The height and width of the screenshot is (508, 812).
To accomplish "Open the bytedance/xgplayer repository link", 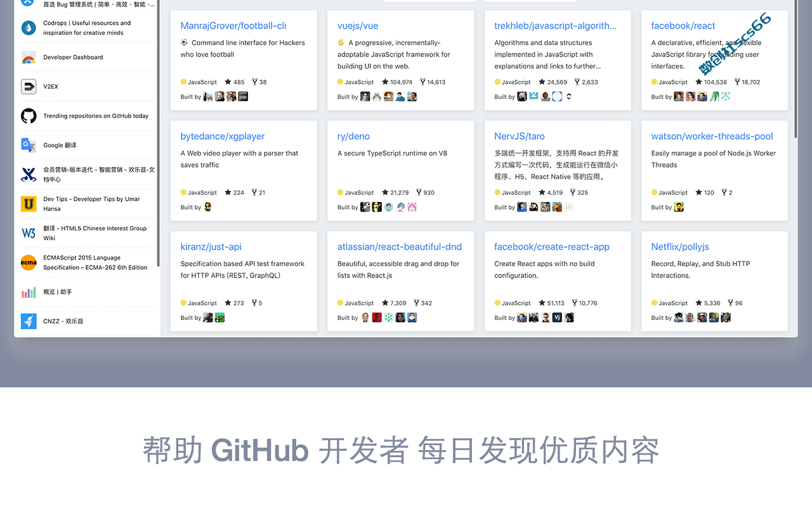I will point(223,137).
